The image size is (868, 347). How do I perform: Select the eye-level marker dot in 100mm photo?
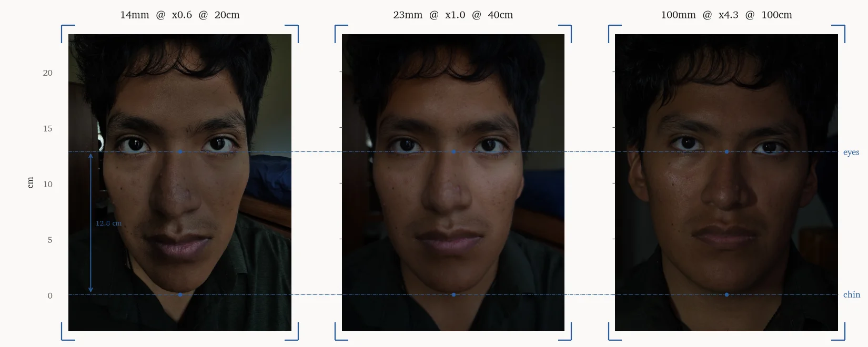[x=726, y=151]
